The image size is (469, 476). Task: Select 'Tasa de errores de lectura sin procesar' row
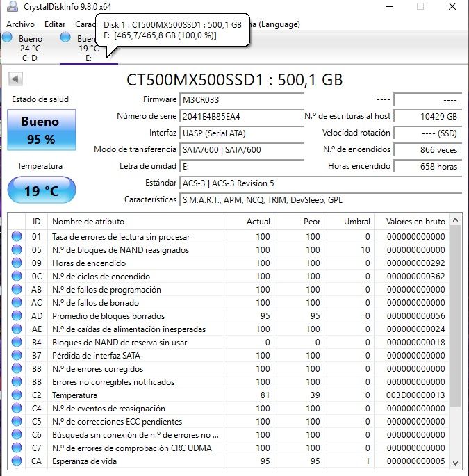[229, 236]
